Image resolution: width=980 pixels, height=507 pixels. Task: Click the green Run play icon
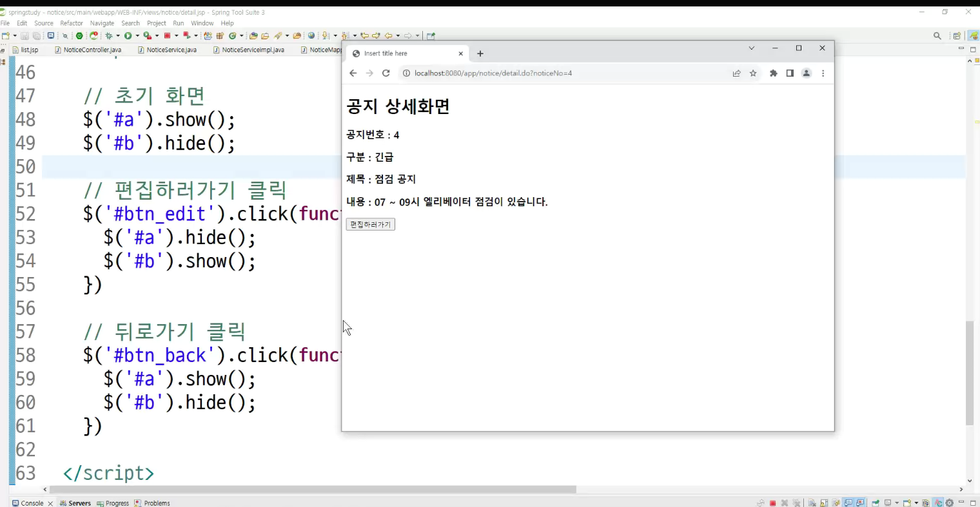tap(128, 36)
